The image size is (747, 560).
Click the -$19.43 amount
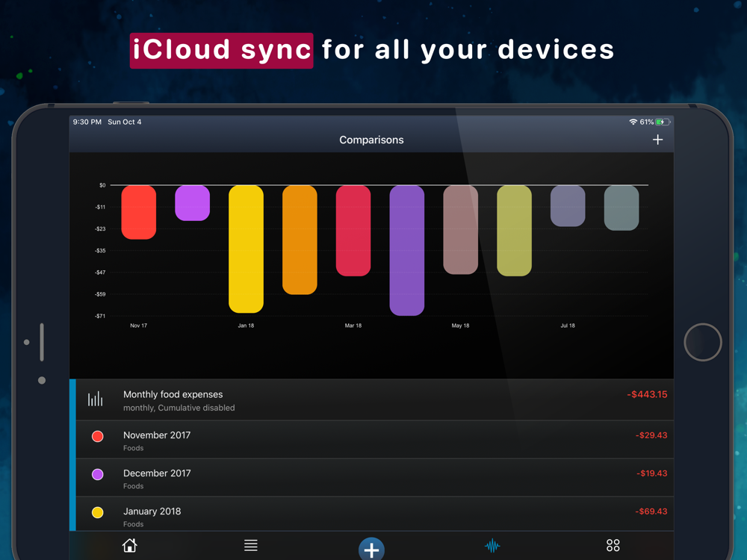coord(651,473)
